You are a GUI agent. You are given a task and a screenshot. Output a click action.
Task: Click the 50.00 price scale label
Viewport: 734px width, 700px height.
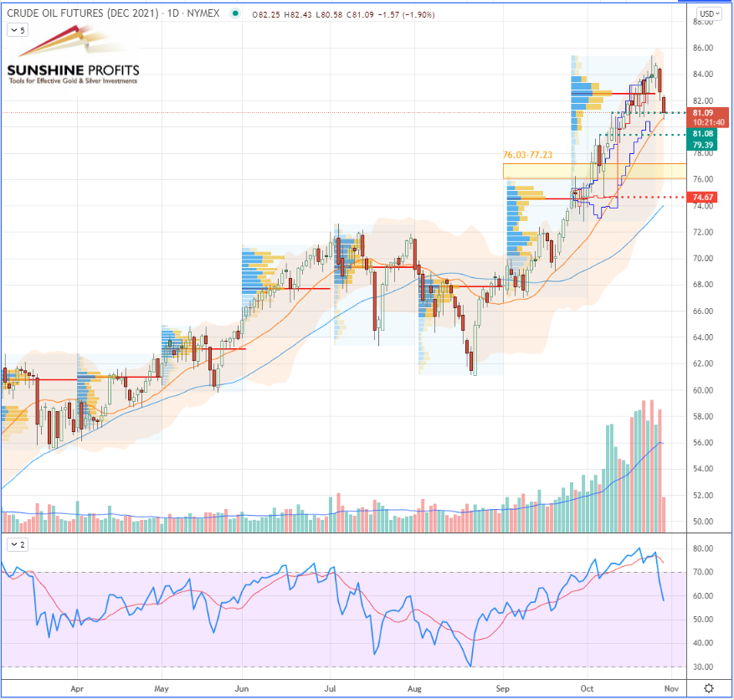point(703,522)
